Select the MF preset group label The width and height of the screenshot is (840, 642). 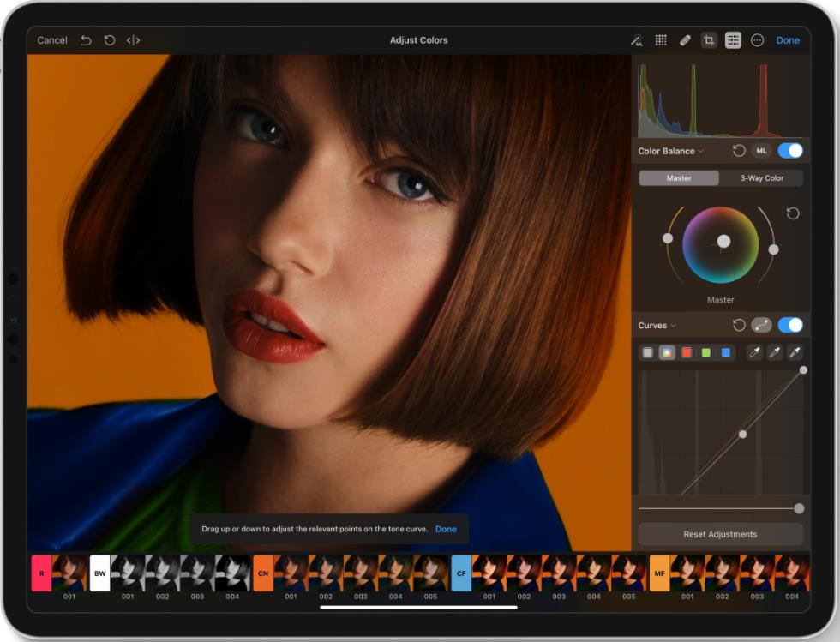[x=659, y=573]
